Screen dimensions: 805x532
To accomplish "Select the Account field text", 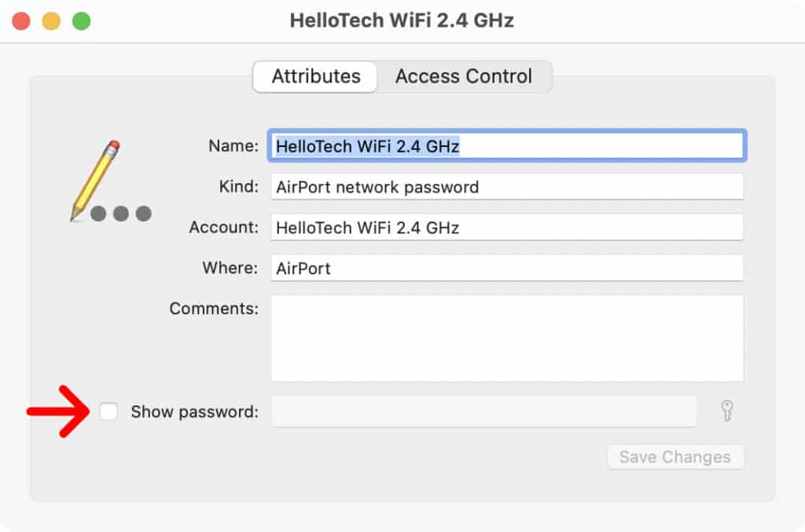I will pyautogui.click(x=507, y=227).
